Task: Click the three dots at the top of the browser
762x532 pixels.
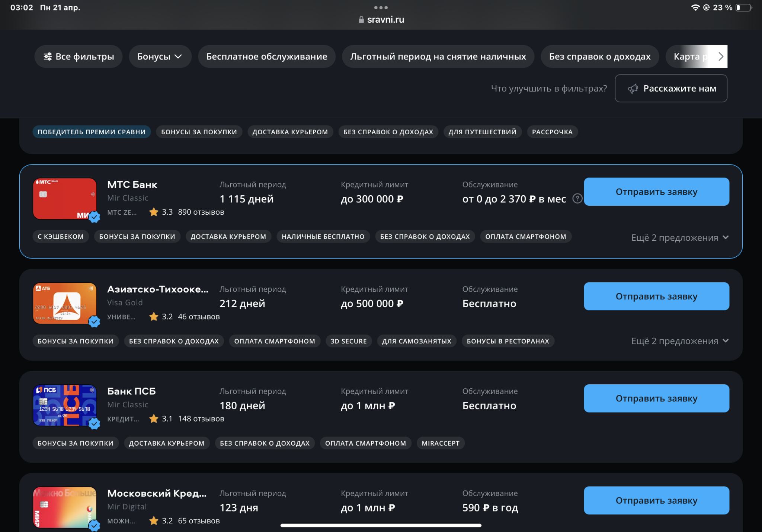Action: coord(381,7)
